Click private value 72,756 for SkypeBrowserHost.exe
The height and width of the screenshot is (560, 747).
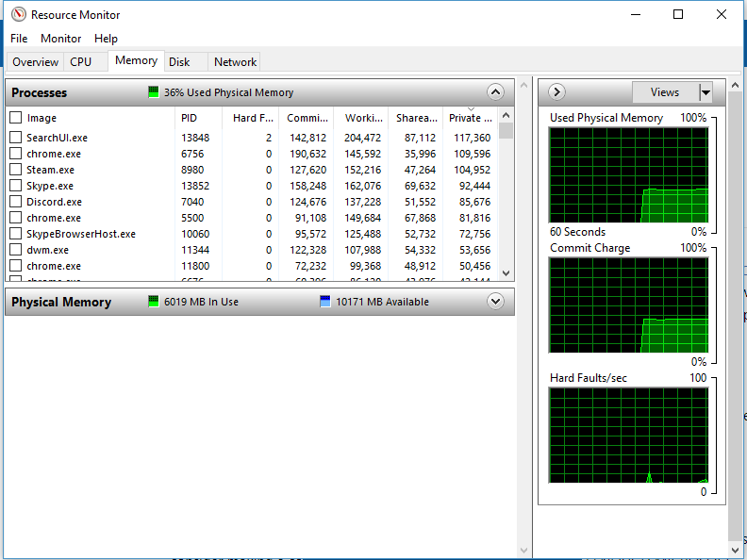(x=475, y=234)
